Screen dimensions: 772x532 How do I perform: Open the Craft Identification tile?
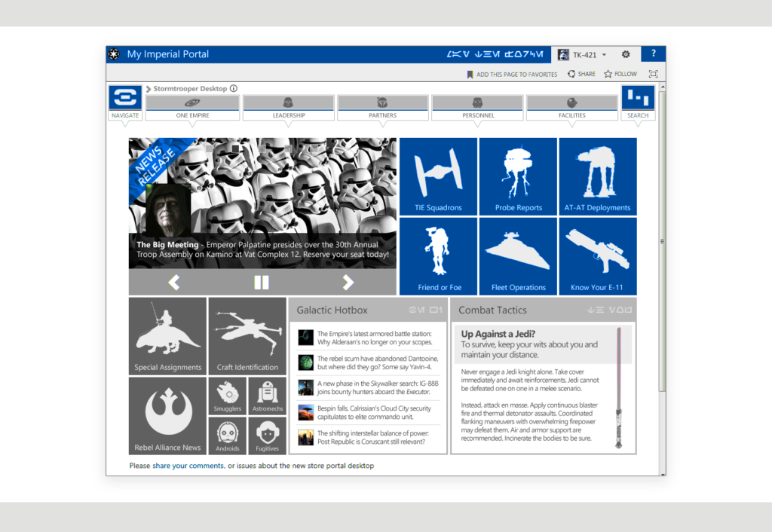[247, 336]
